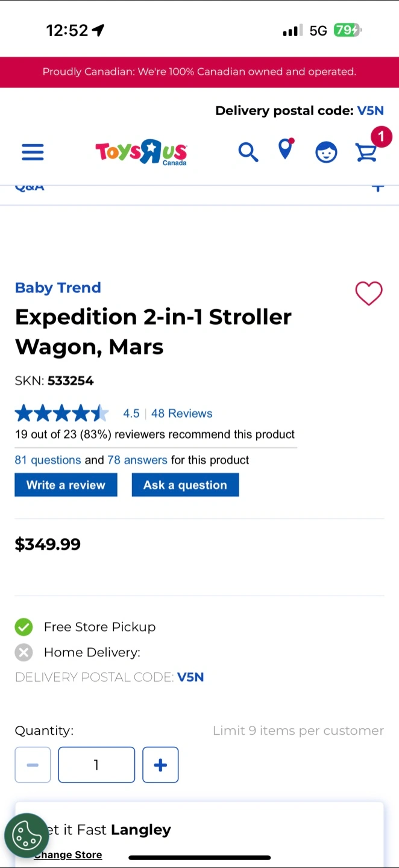Screen dimensions: 399x868
Task: Click the quantity input field
Action: pyautogui.click(x=96, y=765)
